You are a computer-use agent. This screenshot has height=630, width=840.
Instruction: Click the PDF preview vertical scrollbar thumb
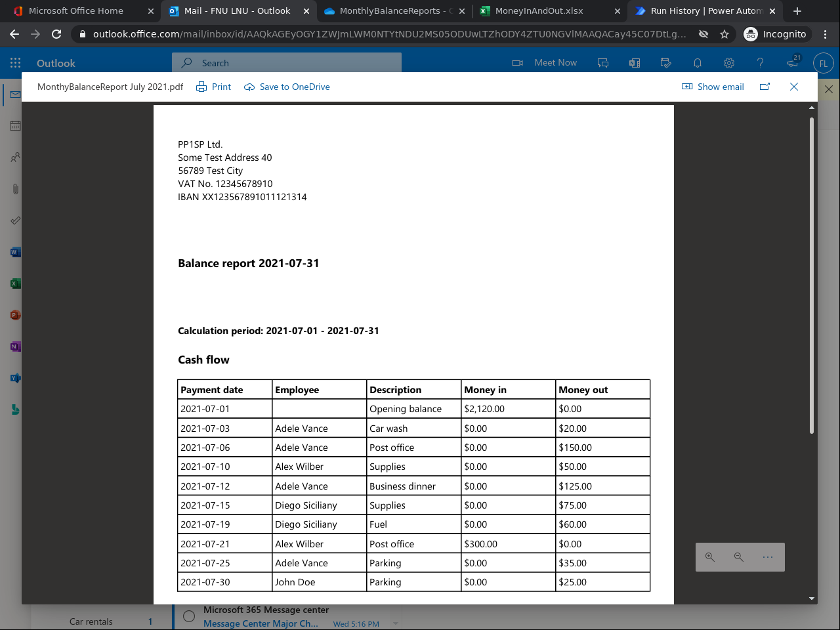tap(812, 276)
